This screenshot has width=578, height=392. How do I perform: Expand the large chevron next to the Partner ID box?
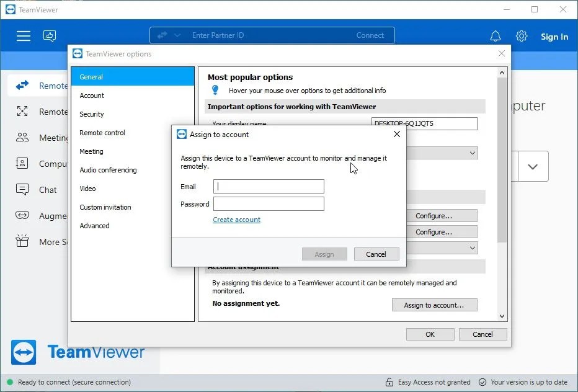click(x=531, y=166)
